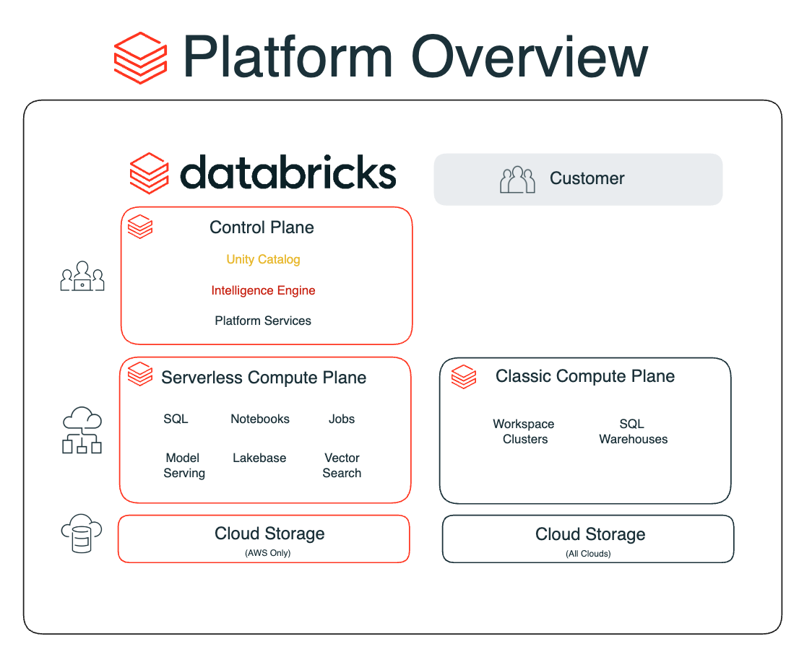Select the Lakebase item

click(x=259, y=458)
